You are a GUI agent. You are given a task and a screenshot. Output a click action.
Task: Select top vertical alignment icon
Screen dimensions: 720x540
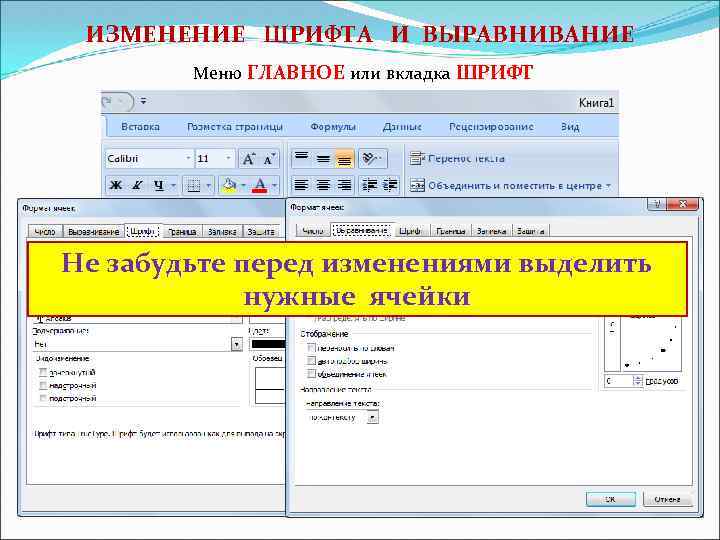coord(301,159)
